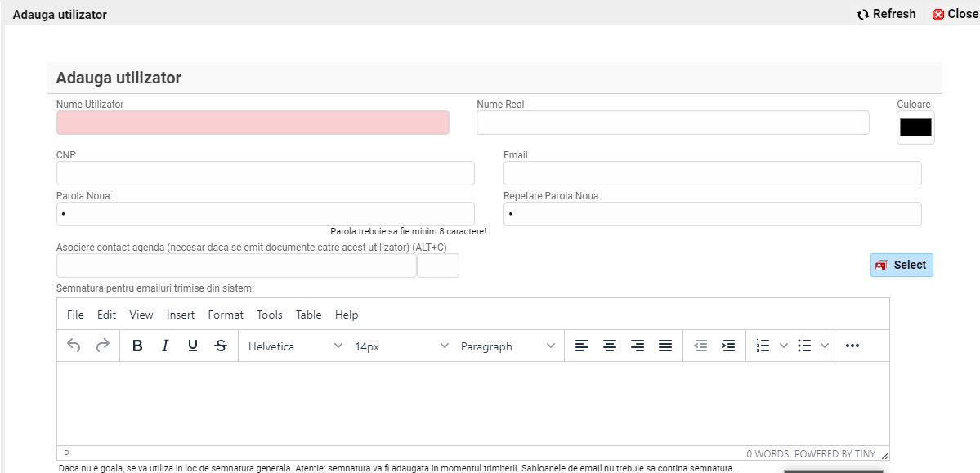This screenshot has height=473, width=980.
Task: Open the Insert menu in editor
Action: tap(181, 315)
